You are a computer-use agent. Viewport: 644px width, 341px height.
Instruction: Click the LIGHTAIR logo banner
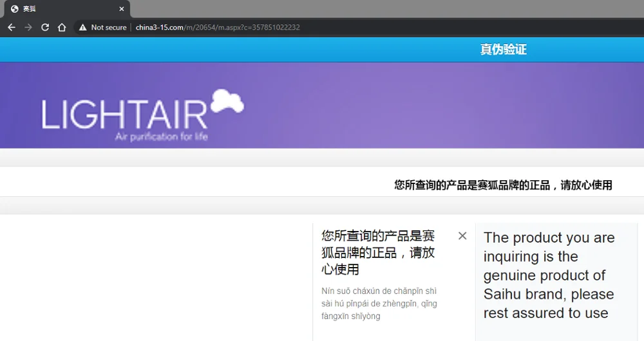pyautogui.click(x=142, y=115)
